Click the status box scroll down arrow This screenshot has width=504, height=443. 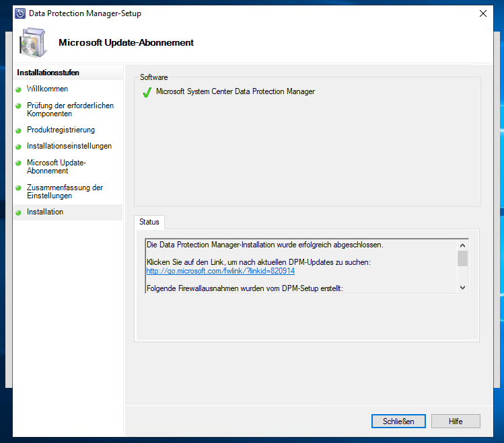pyautogui.click(x=462, y=288)
